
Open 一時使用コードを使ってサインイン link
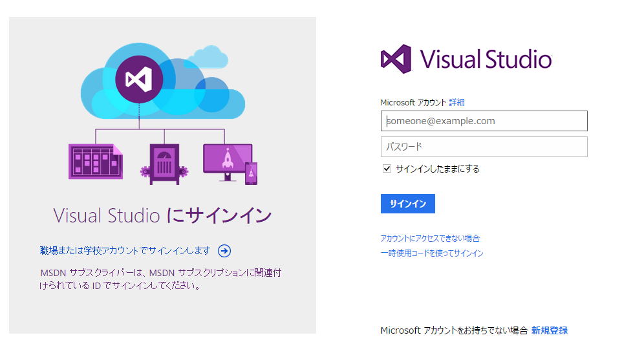point(432,253)
